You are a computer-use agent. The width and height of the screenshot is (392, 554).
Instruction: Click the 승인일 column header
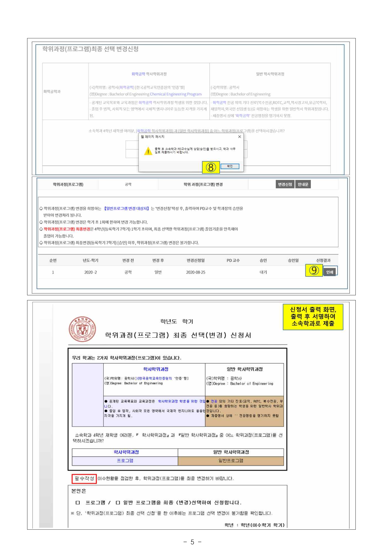[293, 260]
